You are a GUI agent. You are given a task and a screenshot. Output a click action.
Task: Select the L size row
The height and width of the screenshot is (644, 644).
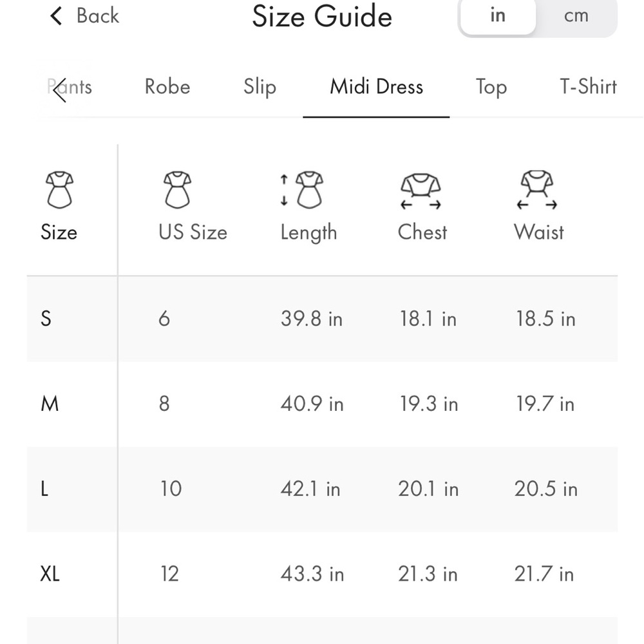pyautogui.click(x=322, y=489)
